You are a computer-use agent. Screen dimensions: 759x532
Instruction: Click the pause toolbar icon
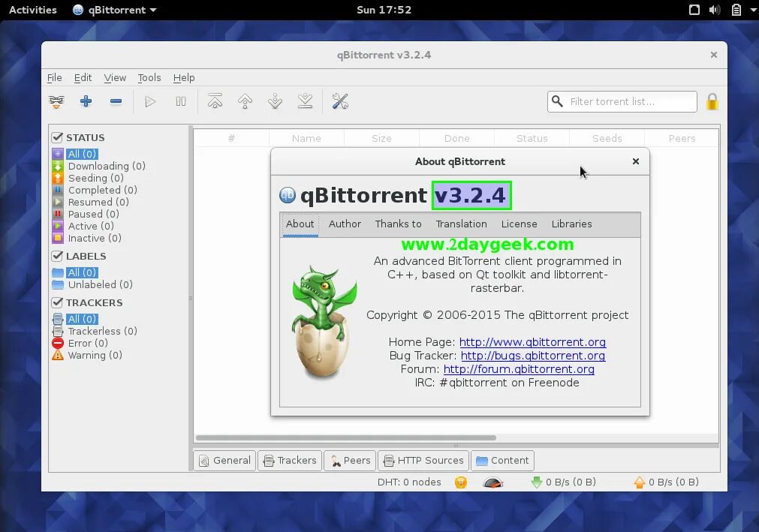coord(180,101)
